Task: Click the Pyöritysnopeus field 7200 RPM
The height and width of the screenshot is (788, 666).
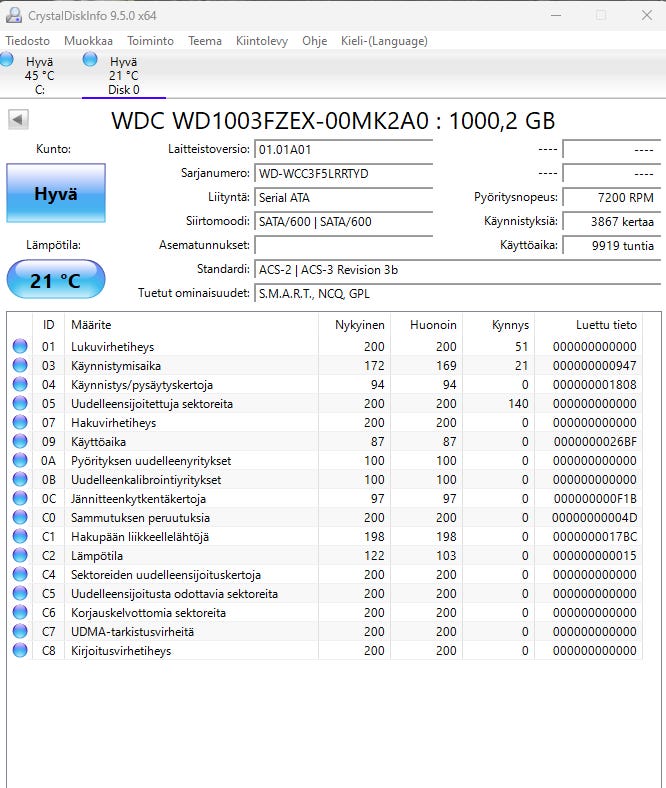Action: pos(611,198)
